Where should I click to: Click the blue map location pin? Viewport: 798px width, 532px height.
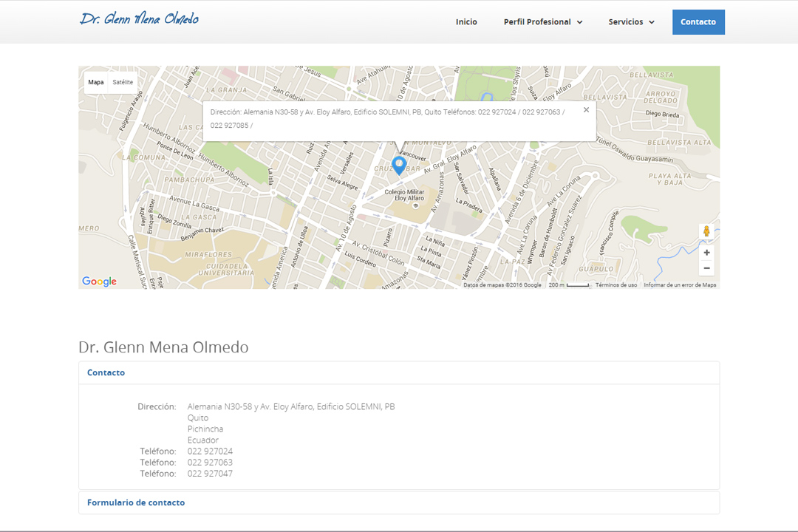click(x=399, y=164)
